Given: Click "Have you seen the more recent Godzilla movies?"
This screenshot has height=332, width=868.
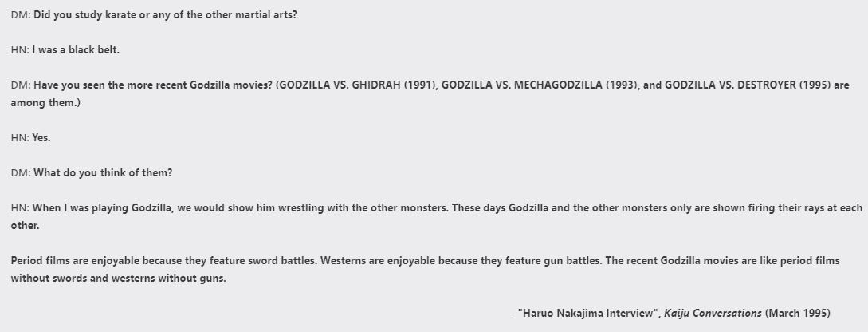Looking at the screenshot, I should click(x=153, y=85).
